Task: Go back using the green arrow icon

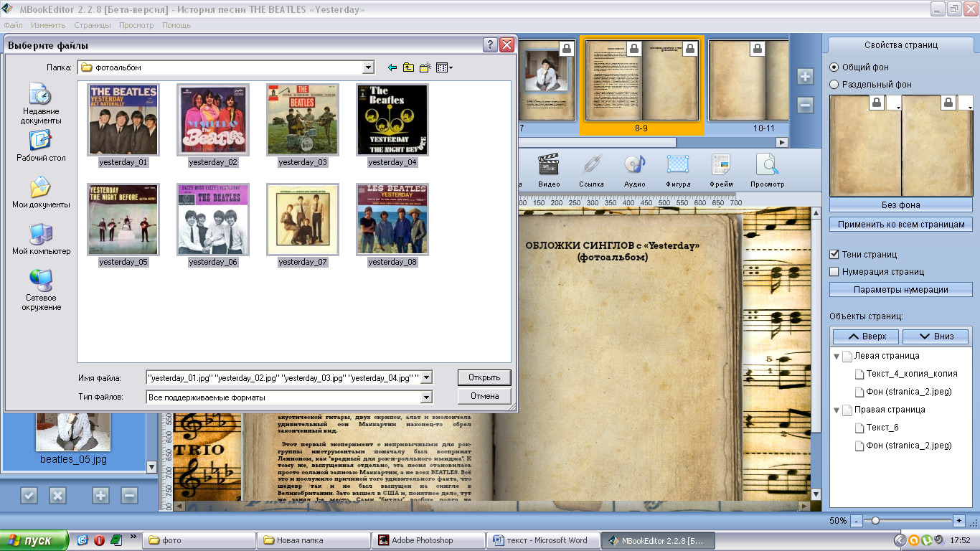Action: [392, 67]
